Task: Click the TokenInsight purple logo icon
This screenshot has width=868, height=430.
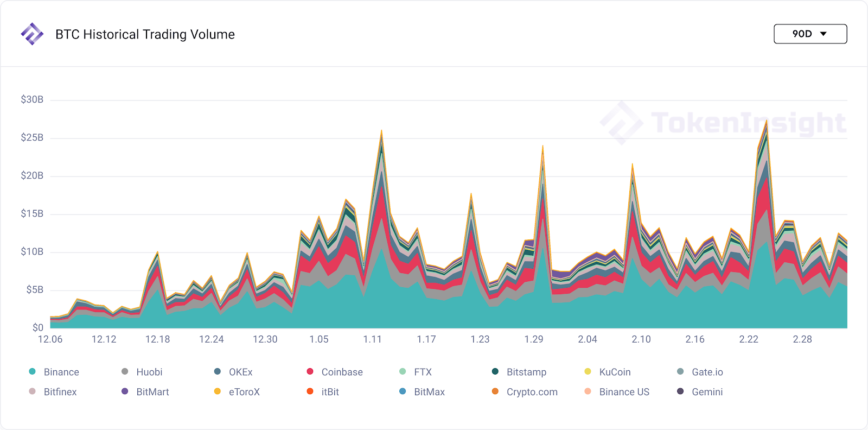Action: click(32, 34)
